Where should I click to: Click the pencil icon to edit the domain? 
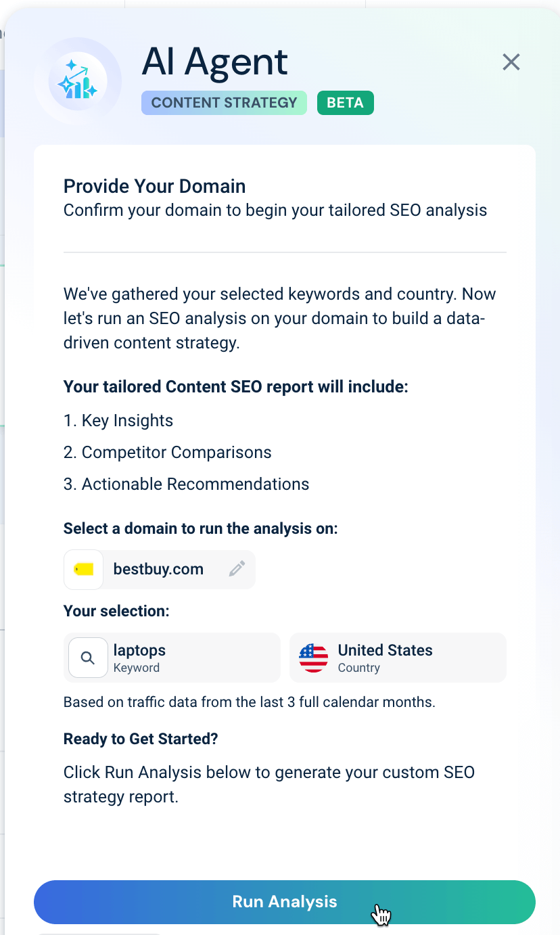[237, 569]
